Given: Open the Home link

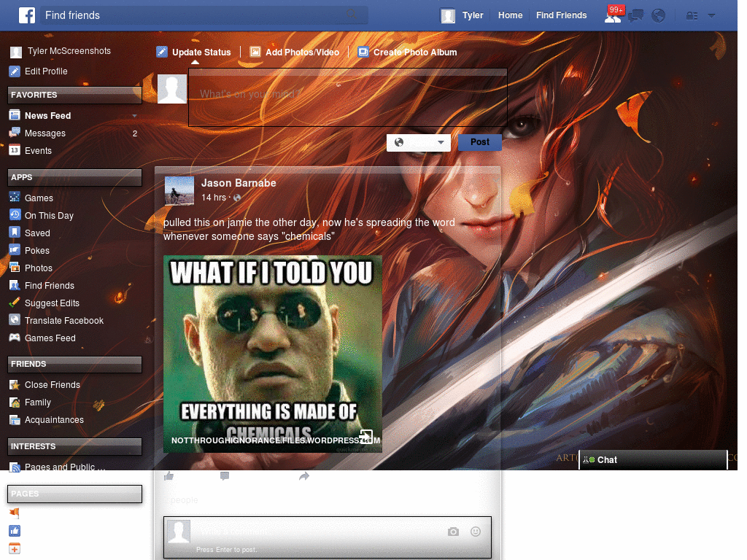Looking at the screenshot, I should pyautogui.click(x=510, y=15).
